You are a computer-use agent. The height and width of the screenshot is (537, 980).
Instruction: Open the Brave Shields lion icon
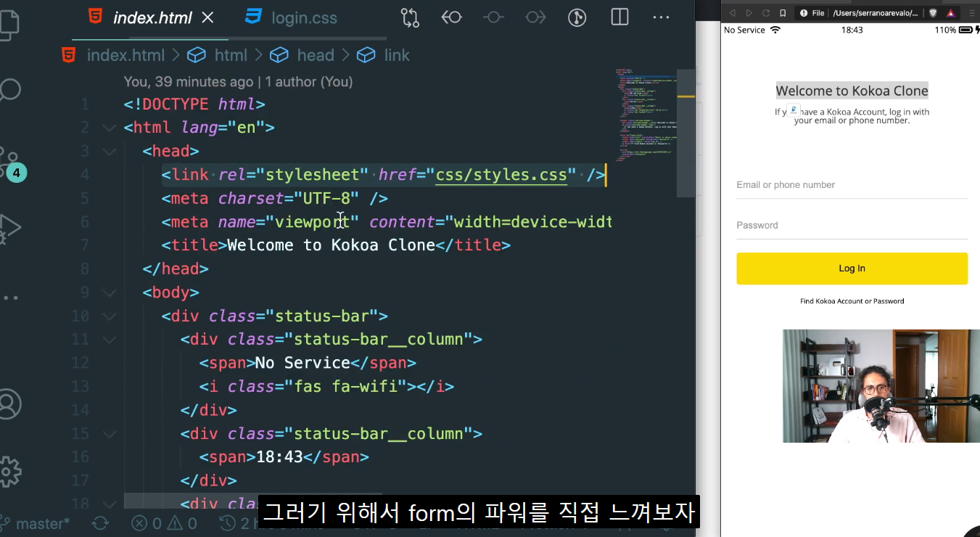tap(934, 12)
